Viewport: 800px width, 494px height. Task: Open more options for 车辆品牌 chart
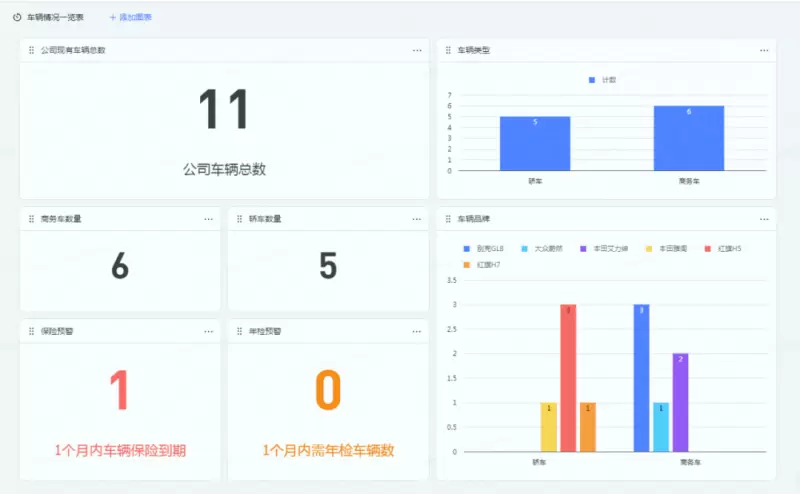[764, 219]
